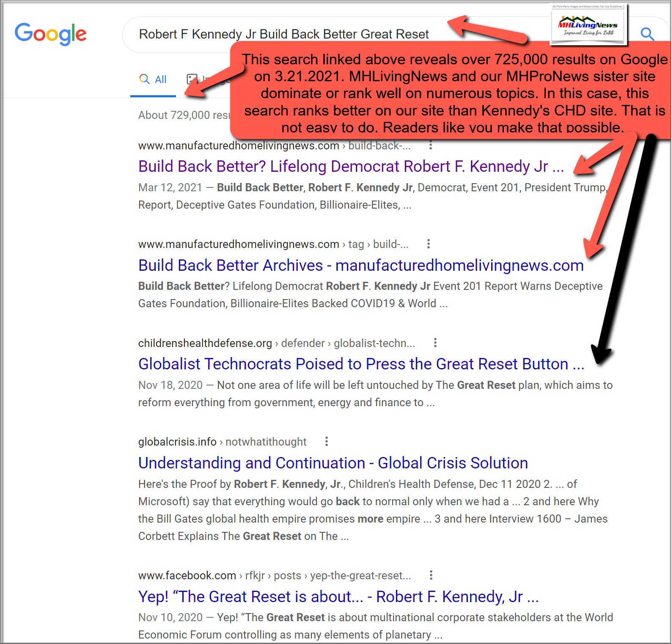Open the "Build Back Better? Lifelong Democrat" result
The width and height of the screenshot is (671, 644).
pyautogui.click(x=351, y=167)
